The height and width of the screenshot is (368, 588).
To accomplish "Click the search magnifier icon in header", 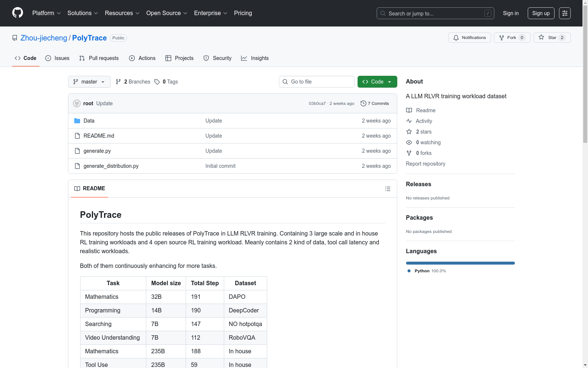I will (x=383, y=13).
